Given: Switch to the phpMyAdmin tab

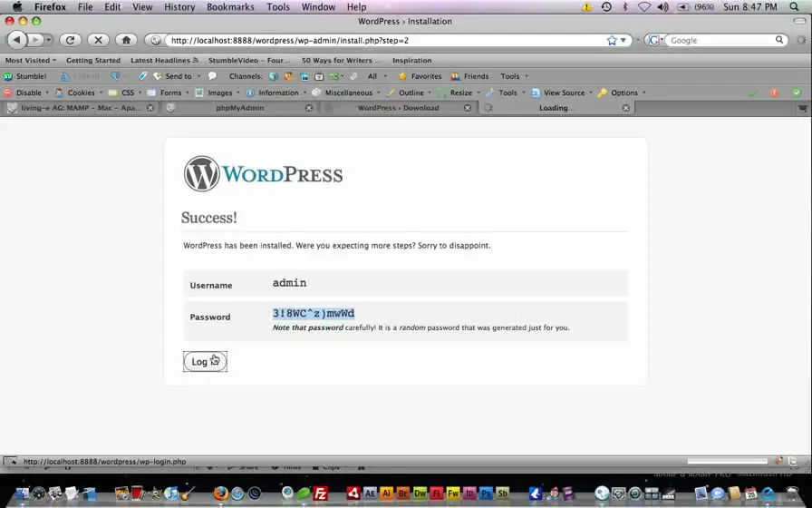Looking at the screenshot, I should pyautogui.click(x=238, y=108).
